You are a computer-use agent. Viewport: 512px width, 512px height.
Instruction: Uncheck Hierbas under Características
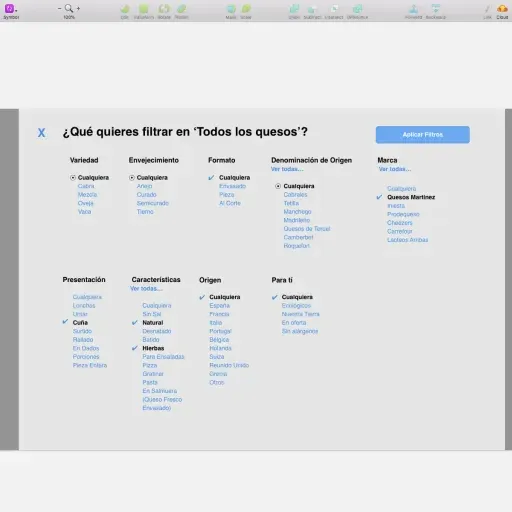point(134,348)
